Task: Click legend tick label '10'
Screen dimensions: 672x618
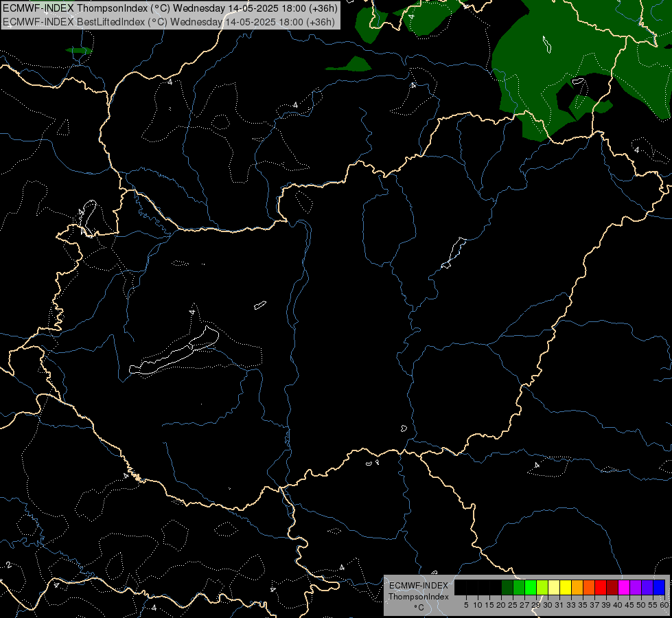Action: pyautogui.click(x=478, y=605)
